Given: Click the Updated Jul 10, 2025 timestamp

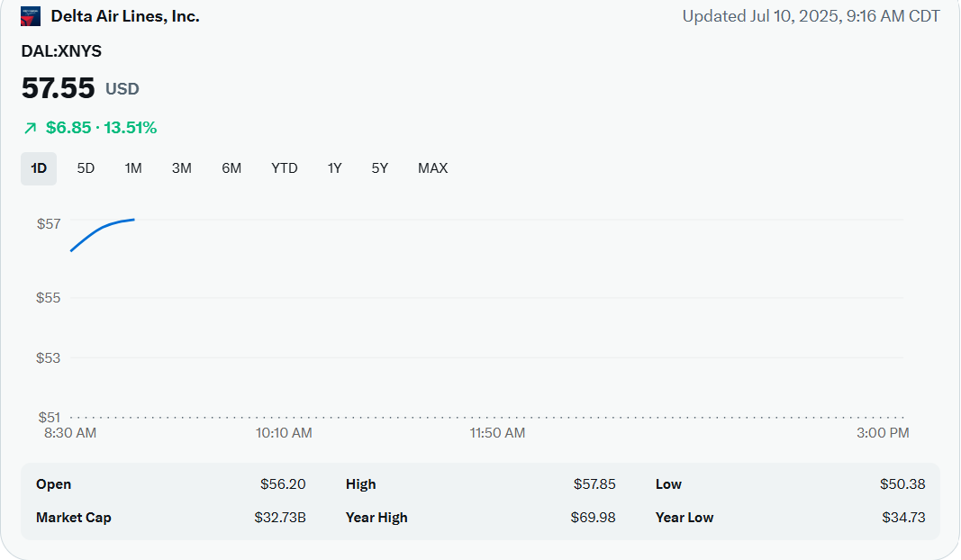Looking at the screenshot, I should coord(811,16).
